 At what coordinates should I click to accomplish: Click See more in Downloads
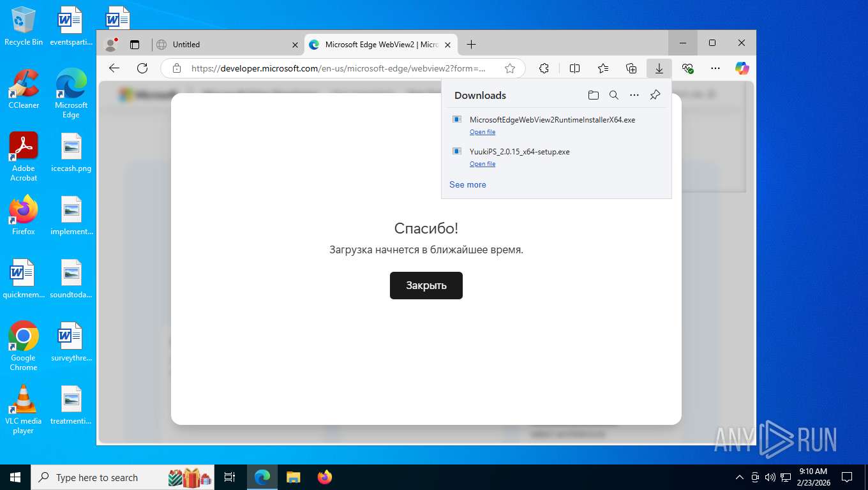pos(468,184)
